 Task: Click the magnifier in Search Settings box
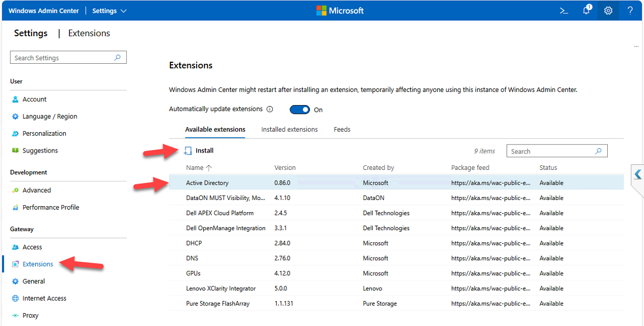click(x=117, y=58)
